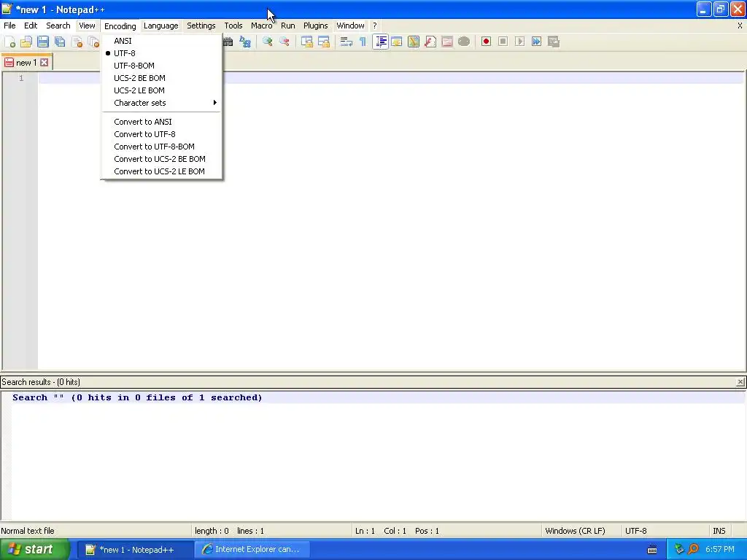Screen dimensions: 747x560
Task: Close the new 1 tab with red X
Action: click(x=44, y=63)
